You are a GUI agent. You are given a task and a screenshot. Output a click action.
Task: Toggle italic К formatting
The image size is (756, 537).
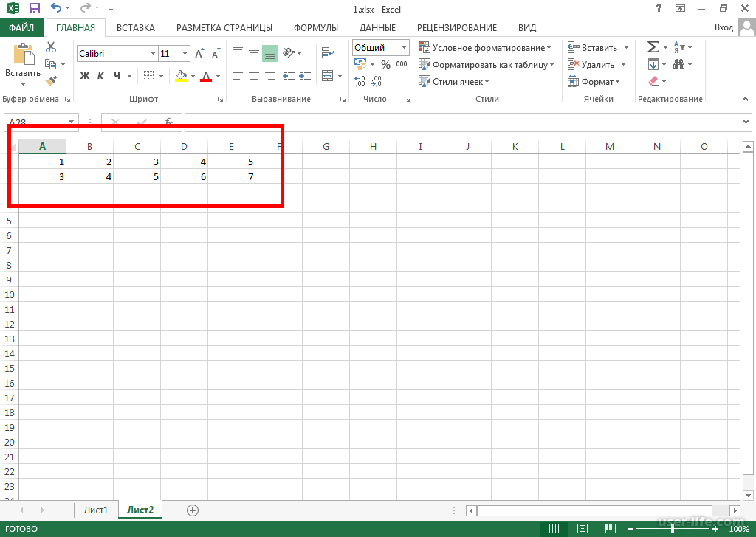(x=100, y=76)
